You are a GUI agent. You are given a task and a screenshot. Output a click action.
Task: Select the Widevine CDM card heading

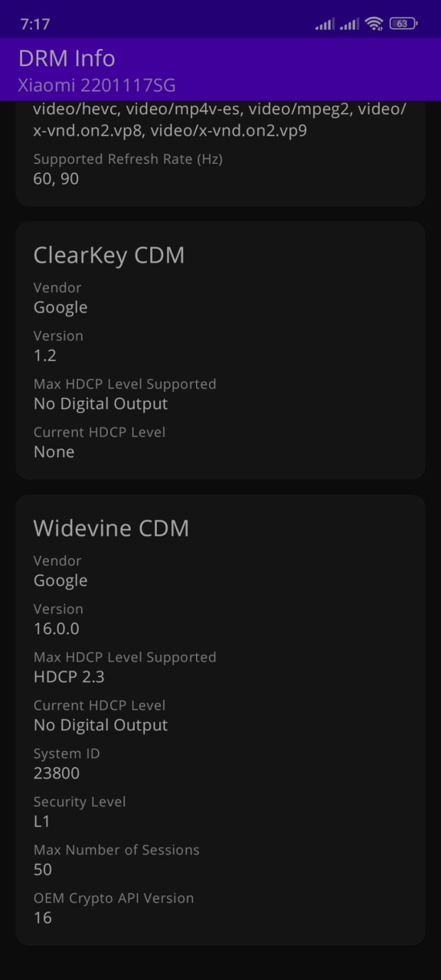[111, 528]
